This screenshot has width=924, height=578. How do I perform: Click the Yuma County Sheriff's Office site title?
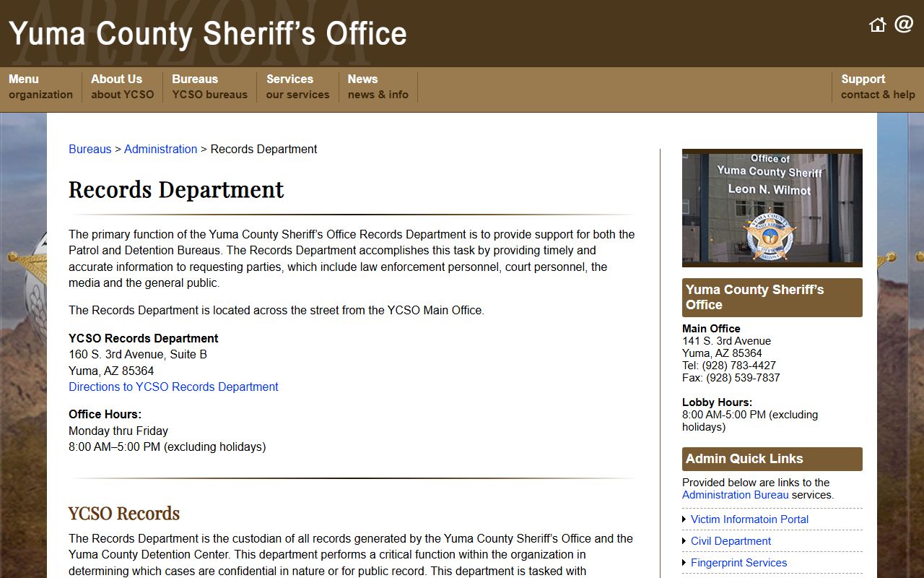[x=208, y=33]
